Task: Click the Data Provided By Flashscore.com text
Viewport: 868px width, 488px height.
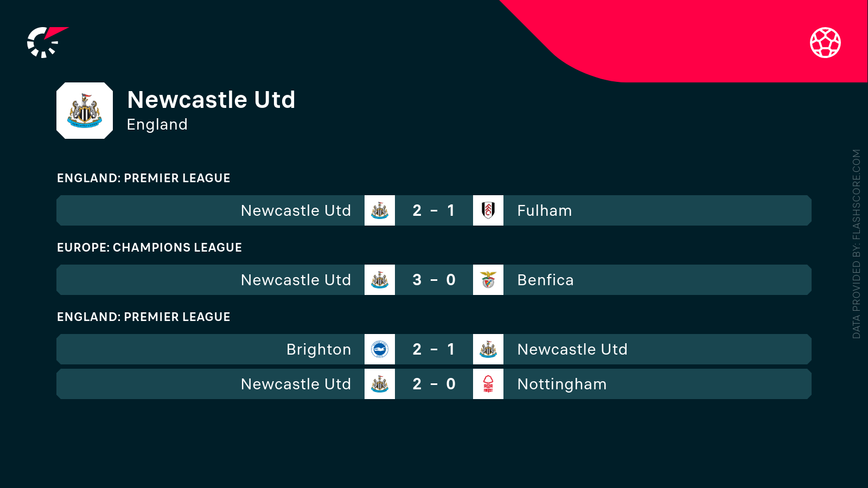Action: point(856,244)
